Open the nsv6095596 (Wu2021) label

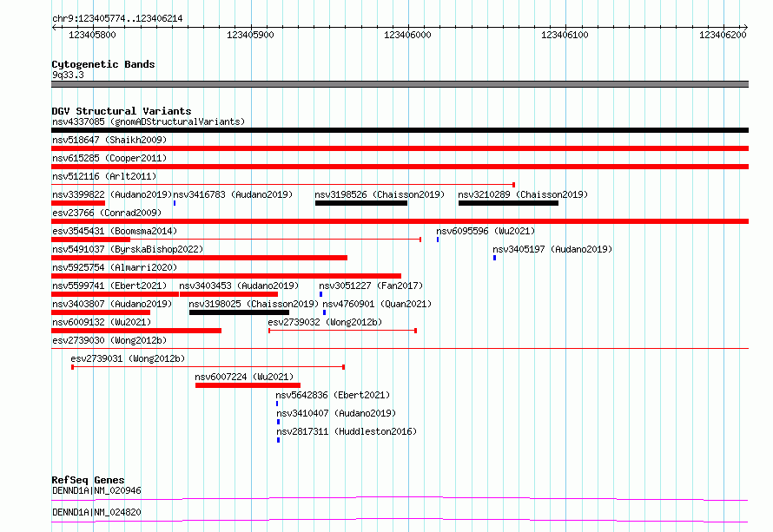click(486, 231)
